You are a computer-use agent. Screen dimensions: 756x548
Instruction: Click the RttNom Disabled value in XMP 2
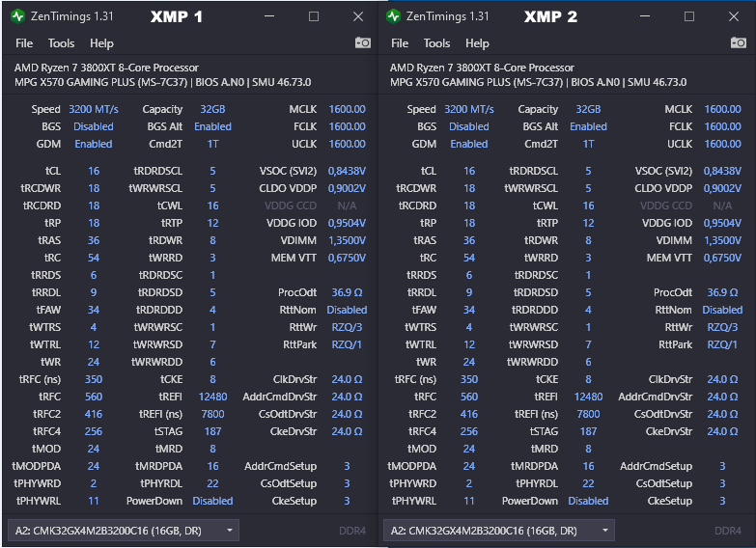coord(722,310)
